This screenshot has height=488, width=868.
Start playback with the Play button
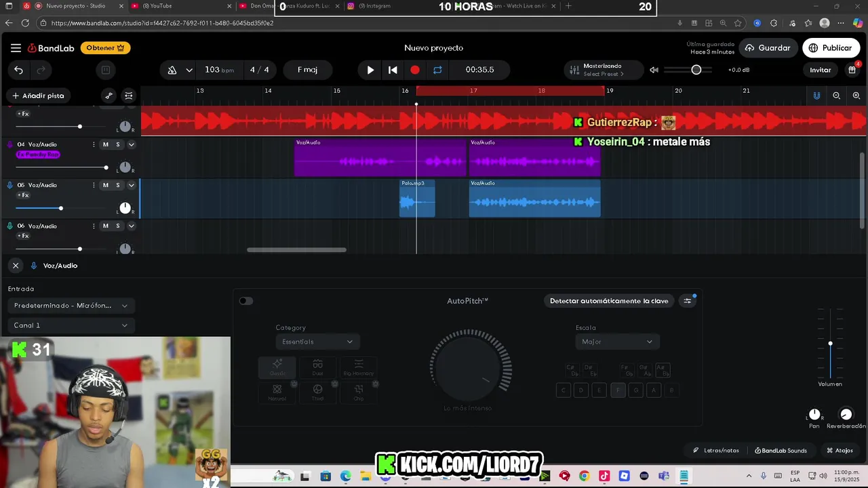click(370, 70)
